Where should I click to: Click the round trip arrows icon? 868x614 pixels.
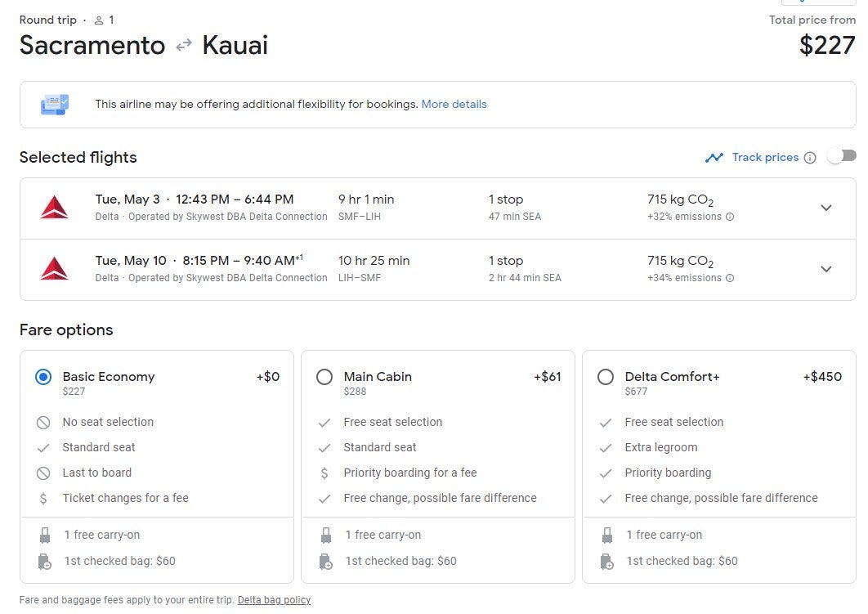[x=184, y=46]
